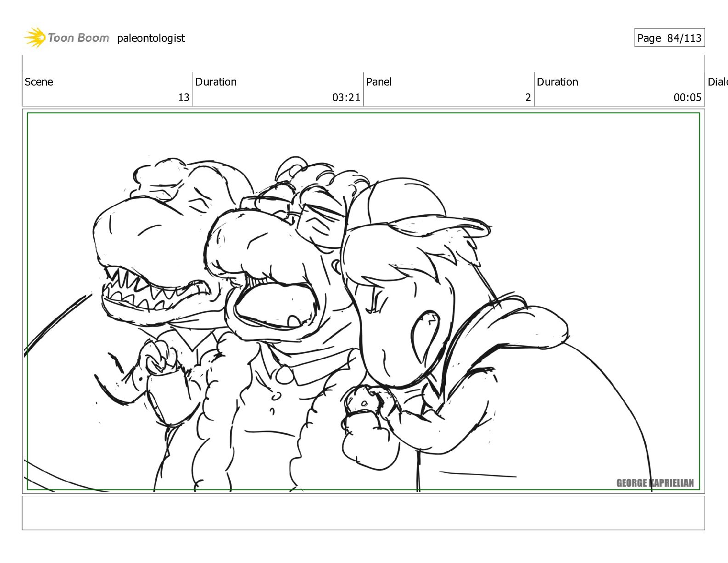
Task: Click the panel Duration 00:05 field
Action: (x=619, y=89)
